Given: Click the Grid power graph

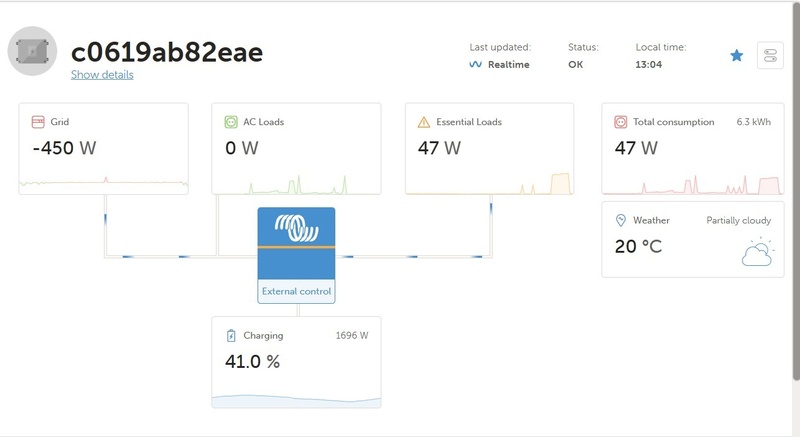Looking at the screenshot, I should (104, 182).
